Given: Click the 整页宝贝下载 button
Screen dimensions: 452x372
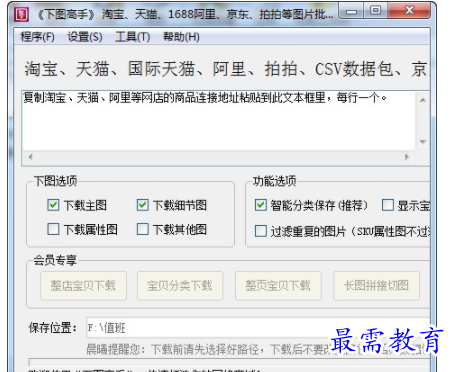Looking at the screenshot, I should tap(278, 286).
